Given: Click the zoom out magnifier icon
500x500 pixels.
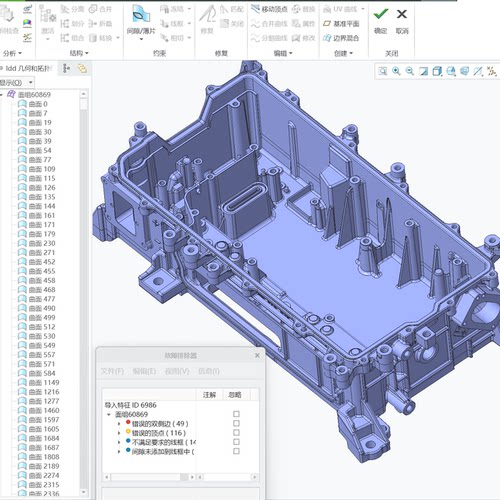Looking at the screenshot, I should click(x=410, y=71).
